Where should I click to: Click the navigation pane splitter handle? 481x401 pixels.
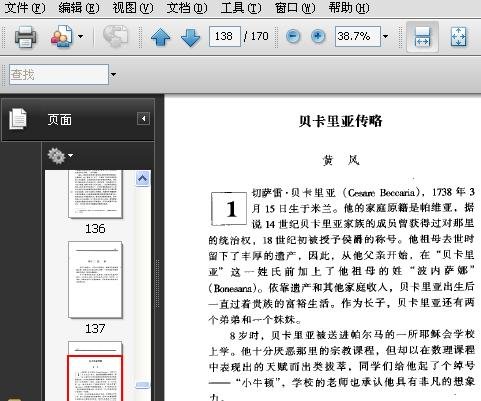point(158,283)
